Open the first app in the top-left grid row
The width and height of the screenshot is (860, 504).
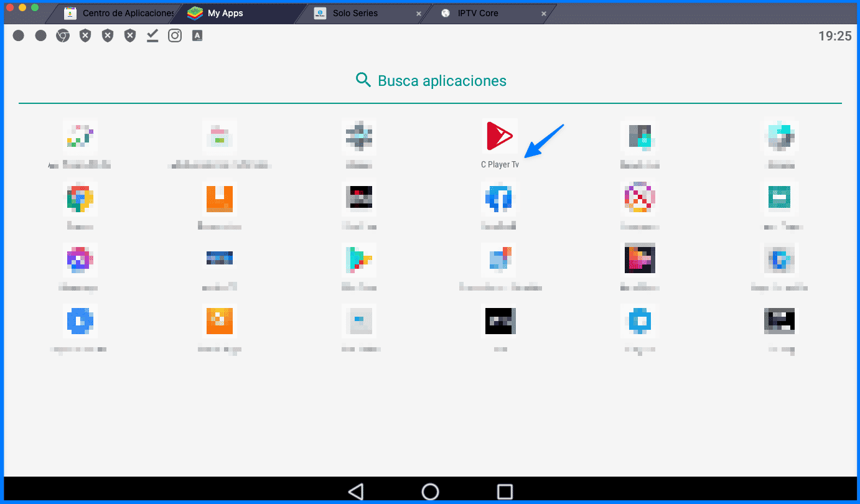80,136
